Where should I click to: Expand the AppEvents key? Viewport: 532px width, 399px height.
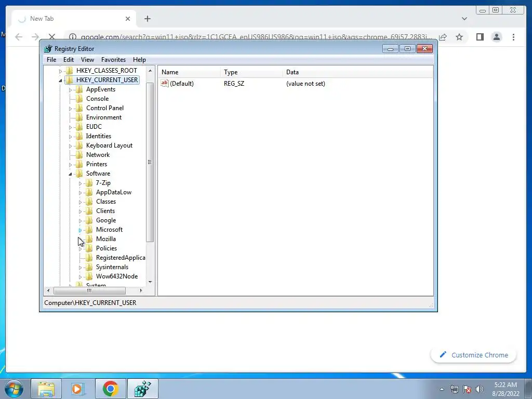point(70,90)
